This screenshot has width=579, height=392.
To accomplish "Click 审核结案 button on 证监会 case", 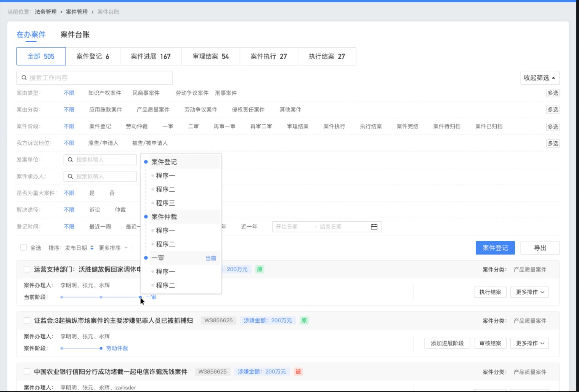I will 490,343.
